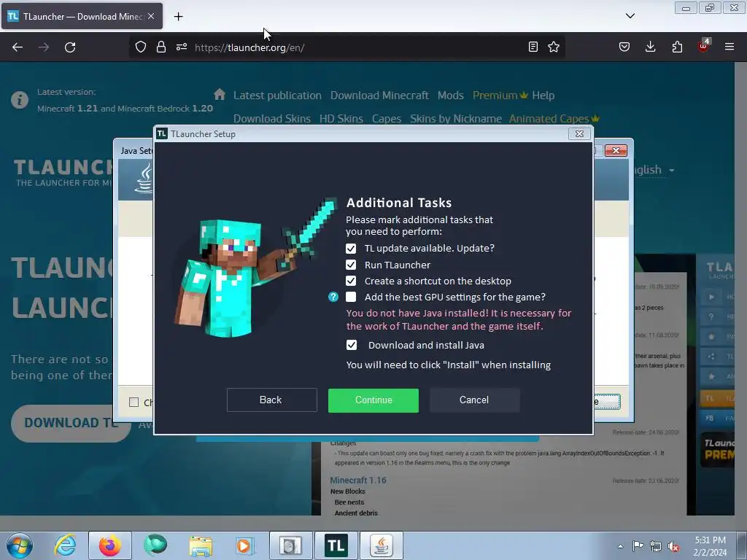This screenshot has width=747, height=560.
Task: Open the Help menu link
Action: click(x=543, y=96)
